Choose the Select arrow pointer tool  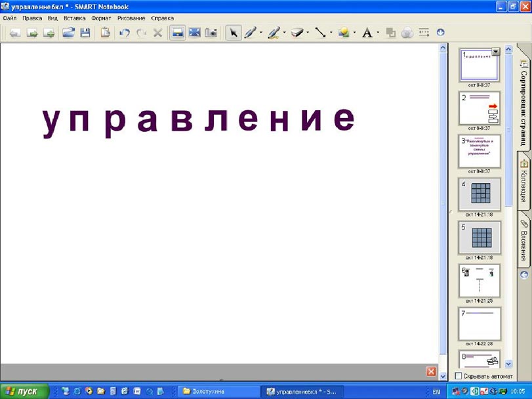(233, 32)
